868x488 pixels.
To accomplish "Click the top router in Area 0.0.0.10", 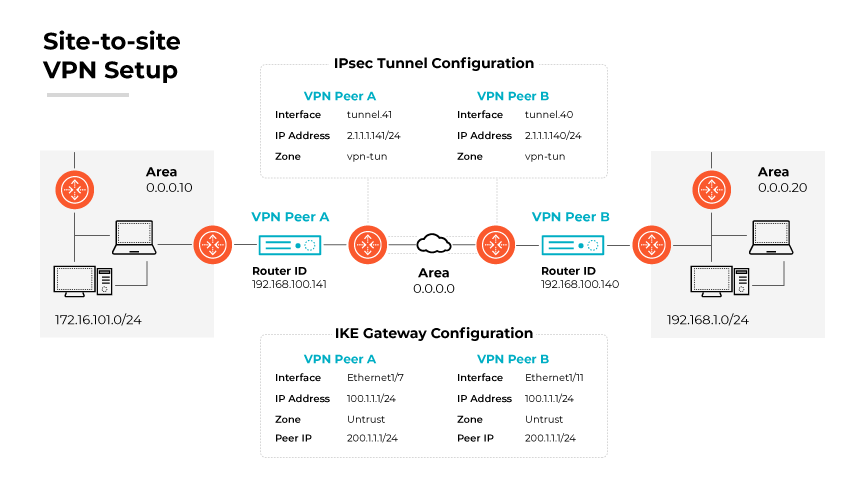I will 75,186.
